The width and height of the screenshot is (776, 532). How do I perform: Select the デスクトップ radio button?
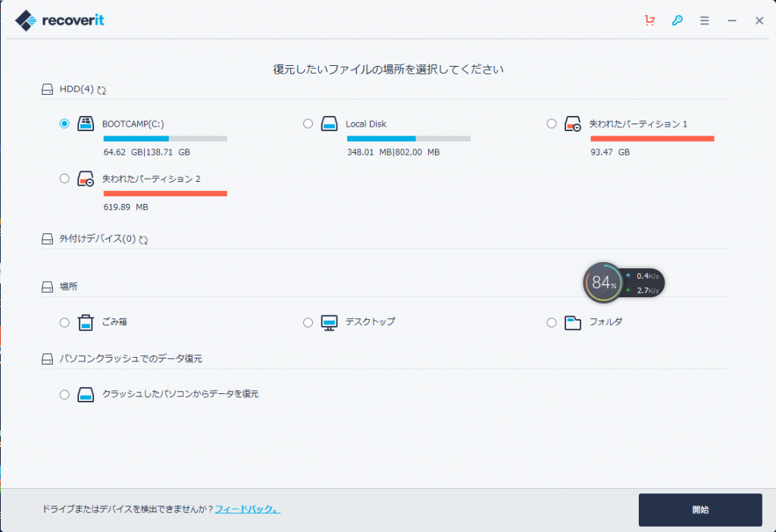[308, 323]
